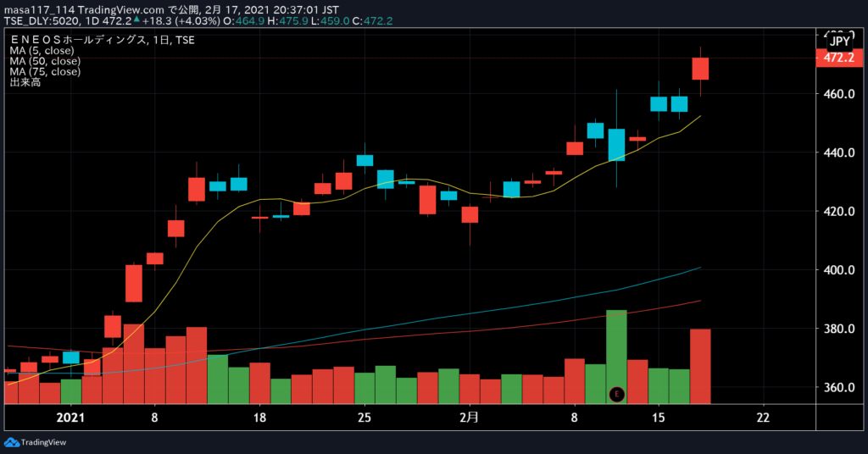Click the earnings E marker icon

click(617, 394)
